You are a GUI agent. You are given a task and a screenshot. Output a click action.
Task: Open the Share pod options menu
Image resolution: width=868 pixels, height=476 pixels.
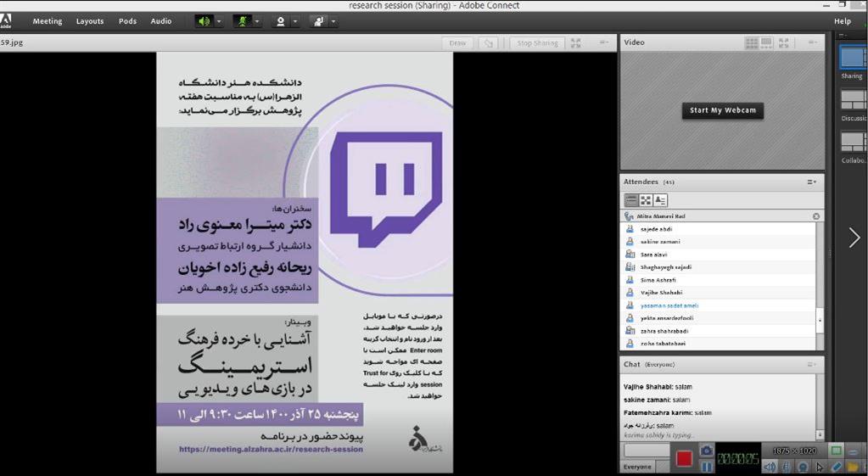604,42
